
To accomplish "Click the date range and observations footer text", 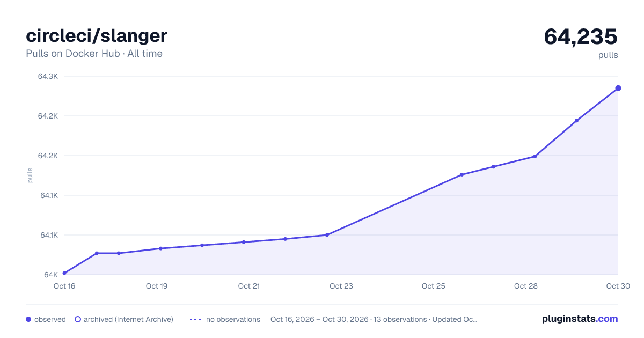I will coord(374,319).
